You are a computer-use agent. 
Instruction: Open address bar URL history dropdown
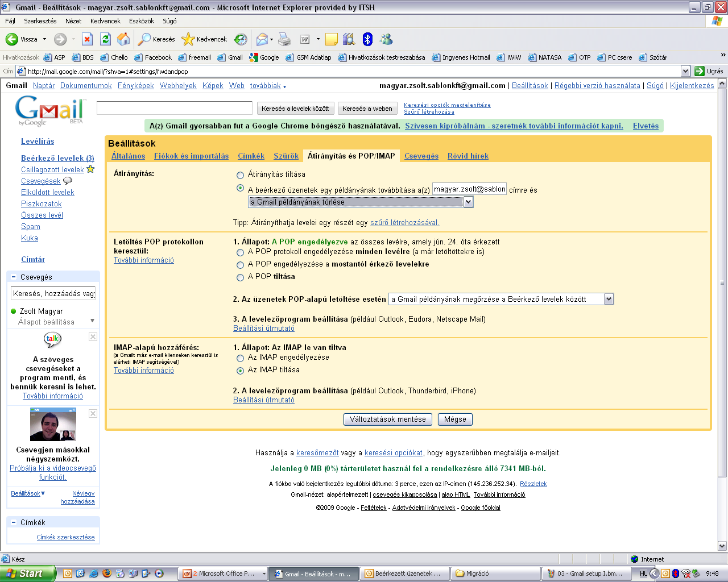pyautogui.click(x=685, y=71)
